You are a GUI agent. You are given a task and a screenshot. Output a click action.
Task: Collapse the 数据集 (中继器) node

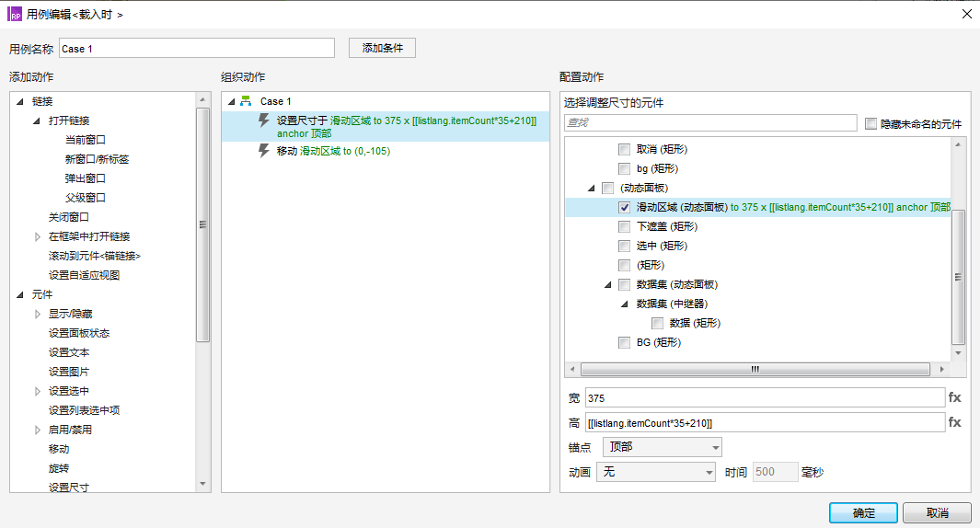pyautogui.click(x=624, y=304)
